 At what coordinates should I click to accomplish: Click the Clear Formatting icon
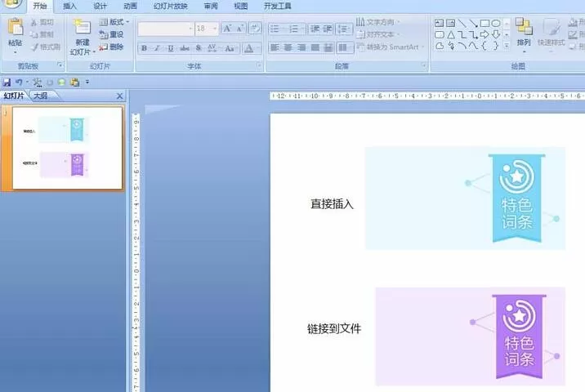click(x=255, y=29)
